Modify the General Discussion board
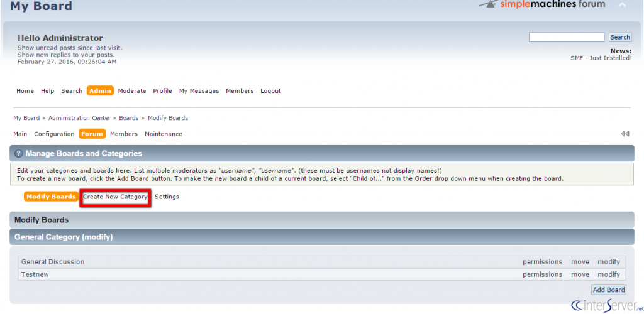 609,262
